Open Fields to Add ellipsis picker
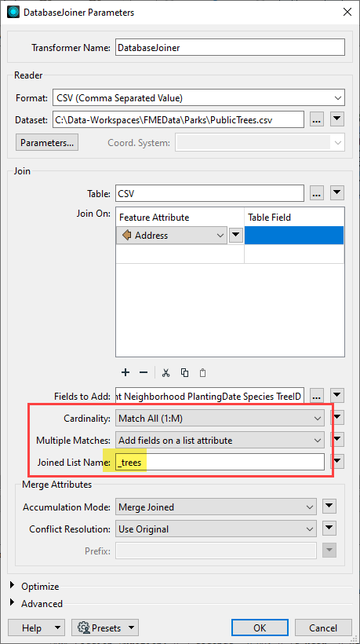 (x=316, y=397)
